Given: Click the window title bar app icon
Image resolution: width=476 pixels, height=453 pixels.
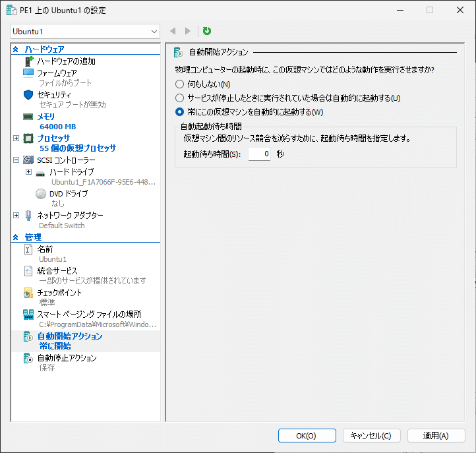Looking at the screenshot, I should coord(11,10).
